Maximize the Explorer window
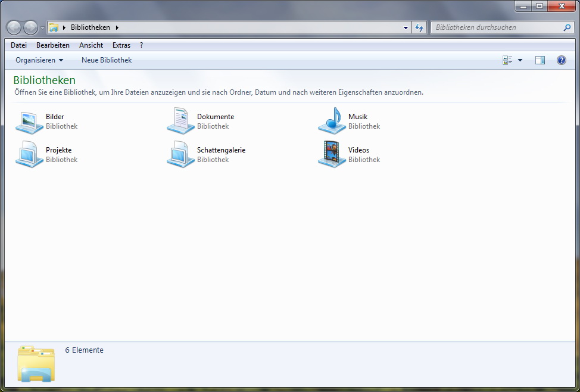The image size is (580, 392). click(540, 7)
